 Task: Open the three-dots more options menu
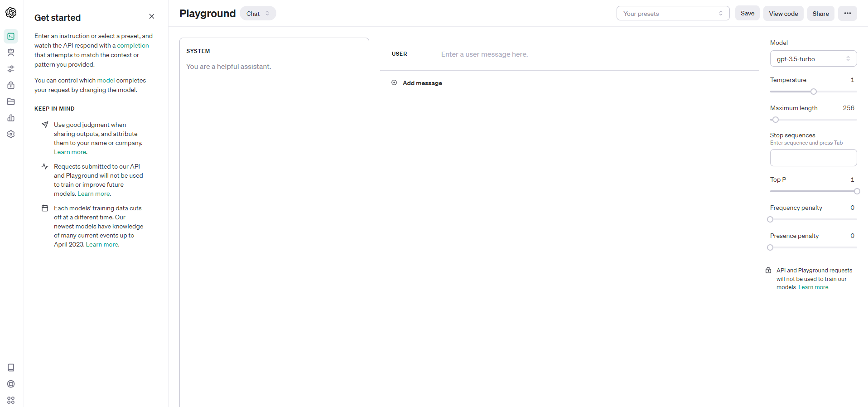point(847,13)
